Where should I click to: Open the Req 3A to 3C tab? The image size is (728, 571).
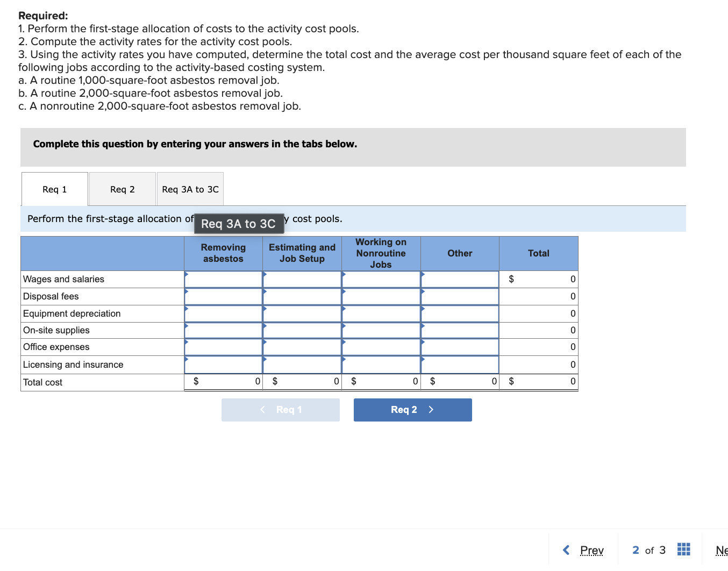click(190, 189)
